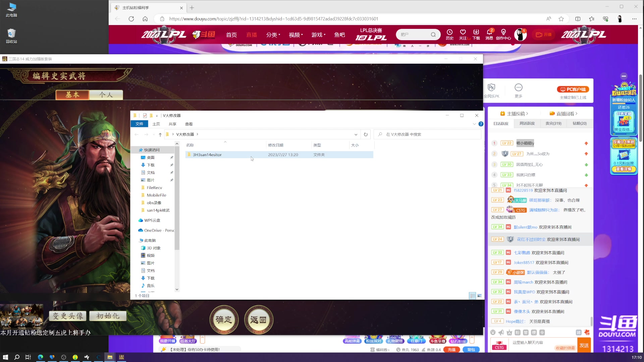Select 3H3san14esitor folder row
Screen dimensions: 644x362
(x=279, y=155)
